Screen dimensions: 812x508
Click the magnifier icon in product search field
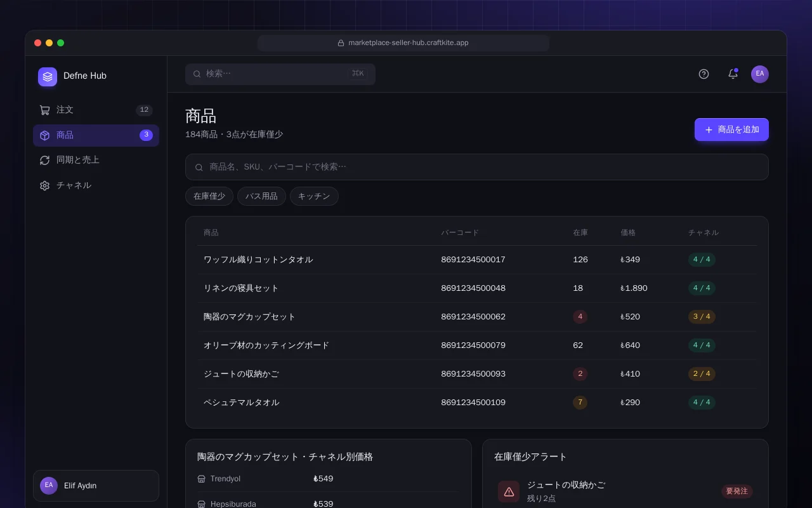[199, 167]
